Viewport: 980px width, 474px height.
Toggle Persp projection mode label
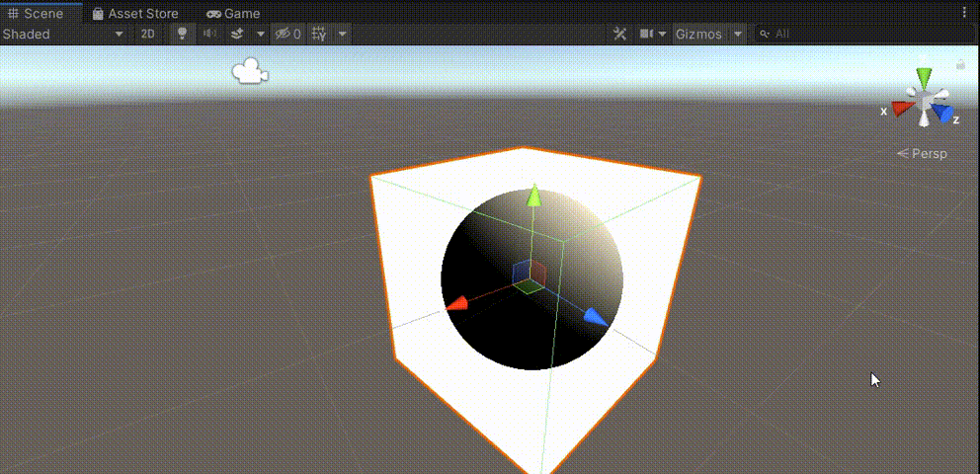point(923,154)
